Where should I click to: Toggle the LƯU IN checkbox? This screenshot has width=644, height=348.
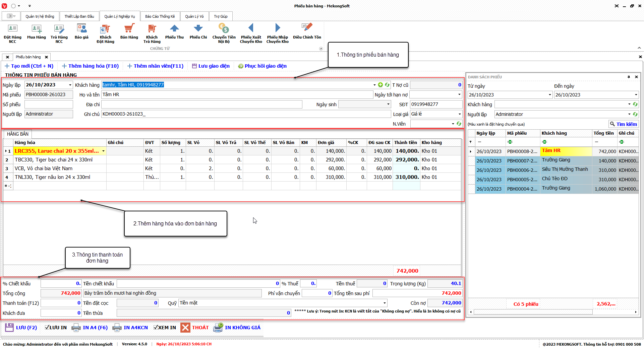pos(47,328)
